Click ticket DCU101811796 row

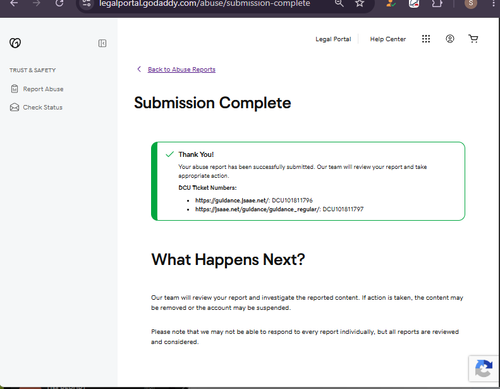pyautogui.click(x=254, y=200)
